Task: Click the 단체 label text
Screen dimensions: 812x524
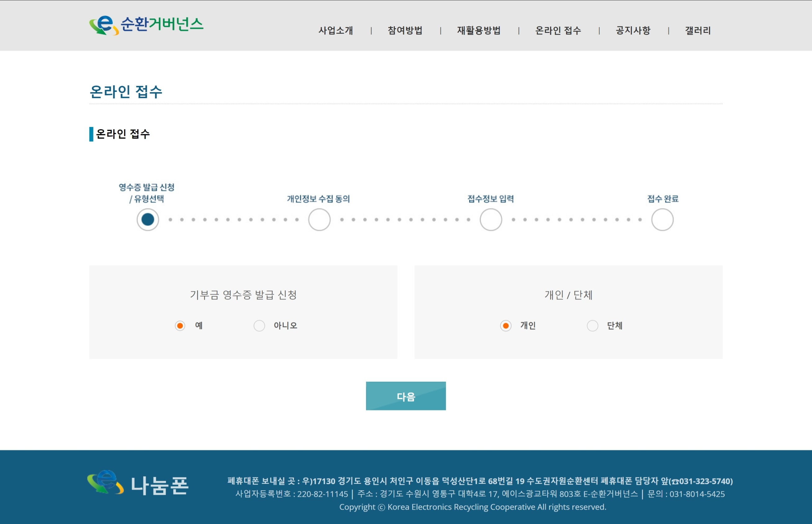Action: click(615, 326)
